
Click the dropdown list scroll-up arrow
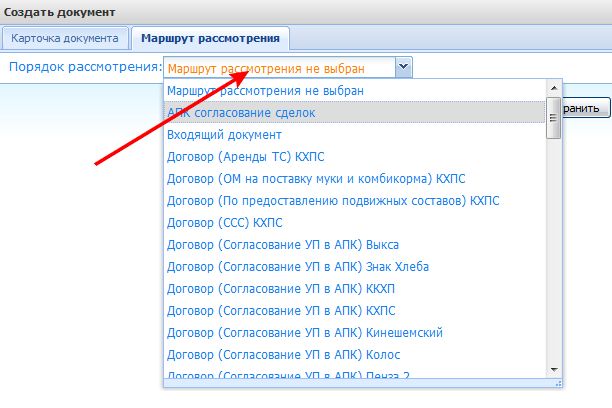tap(554, 89)
